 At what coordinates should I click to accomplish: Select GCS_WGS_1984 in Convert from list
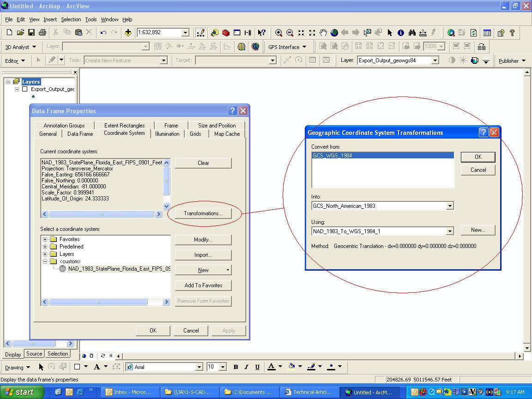383,155
